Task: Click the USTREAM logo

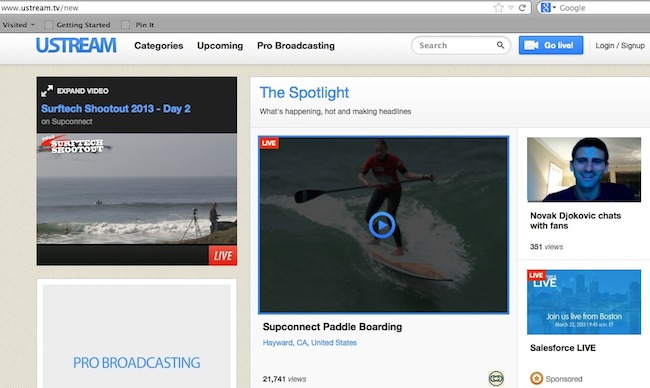Action: click(x=76, y=46)
